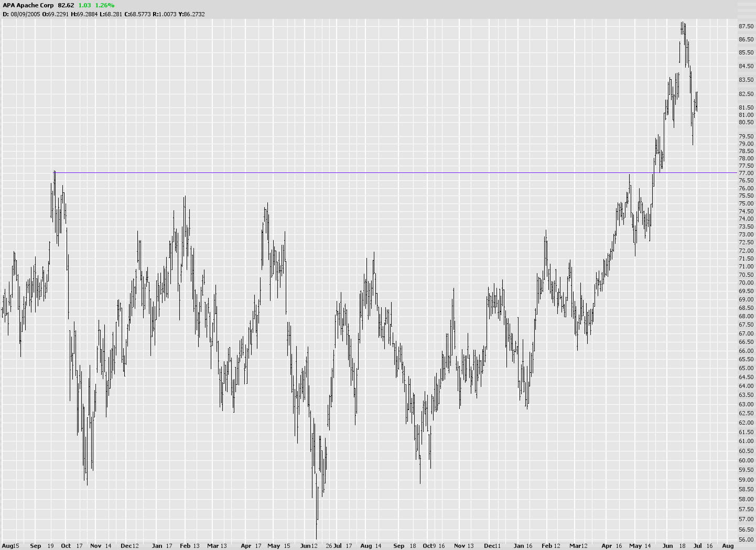This screenshot has height=550, width=756.
Task: Click the 81.00 price axis label
Action: tap(746, 115)
